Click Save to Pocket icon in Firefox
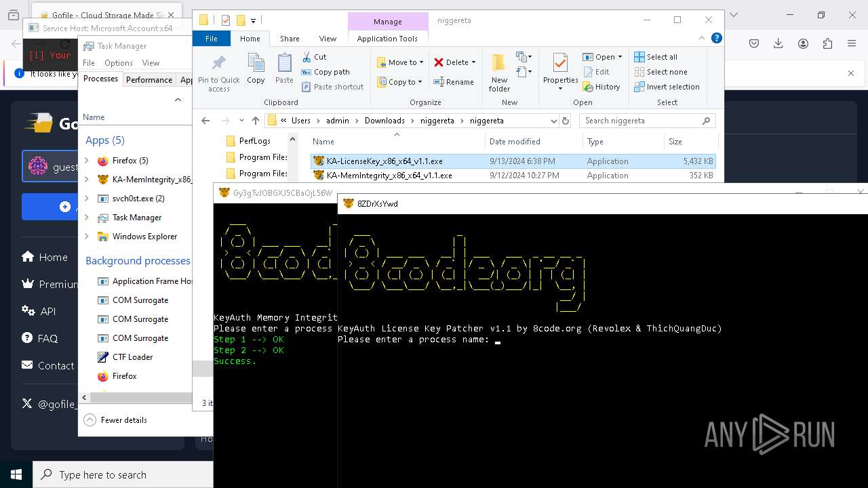 [x=753, y=43]
